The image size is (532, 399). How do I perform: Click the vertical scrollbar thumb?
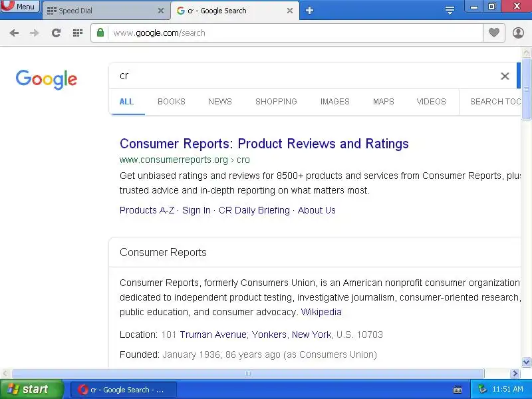pyautogui.click(x=526, y=89)
